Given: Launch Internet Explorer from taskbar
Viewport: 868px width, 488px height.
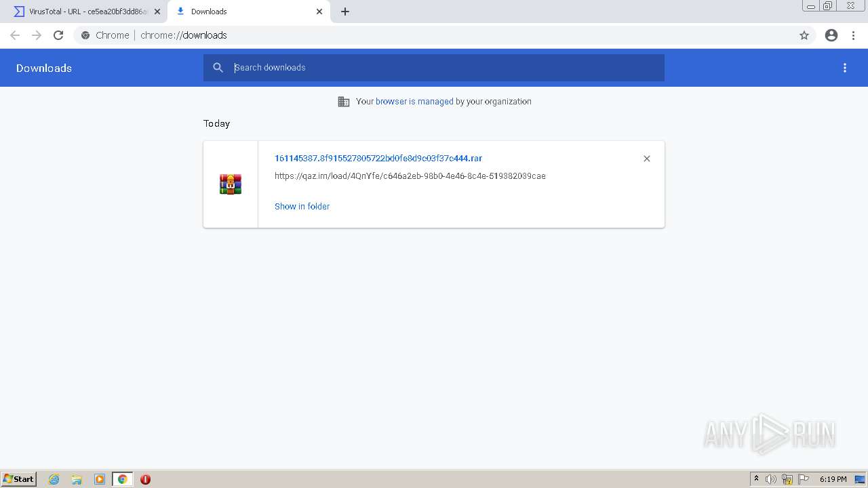Looking at the screenshot, I should pyautogui.click(x=54, y=479).
